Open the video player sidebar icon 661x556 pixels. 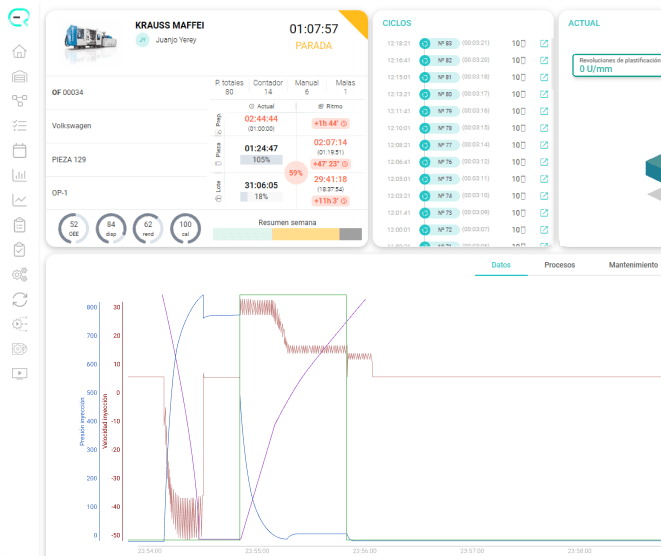pos(19,374)
